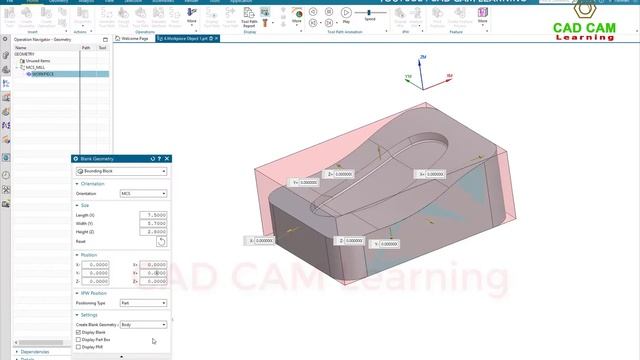This screenshot has height=360, width=640.
Task: Click the viewport Z+ offset value box
Action: point(344,174)
